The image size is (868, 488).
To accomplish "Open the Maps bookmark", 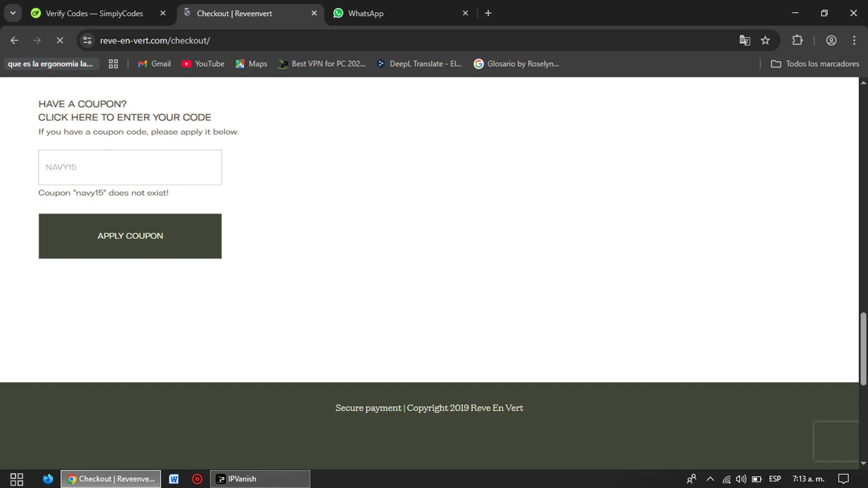I will [x=251, y=64].
